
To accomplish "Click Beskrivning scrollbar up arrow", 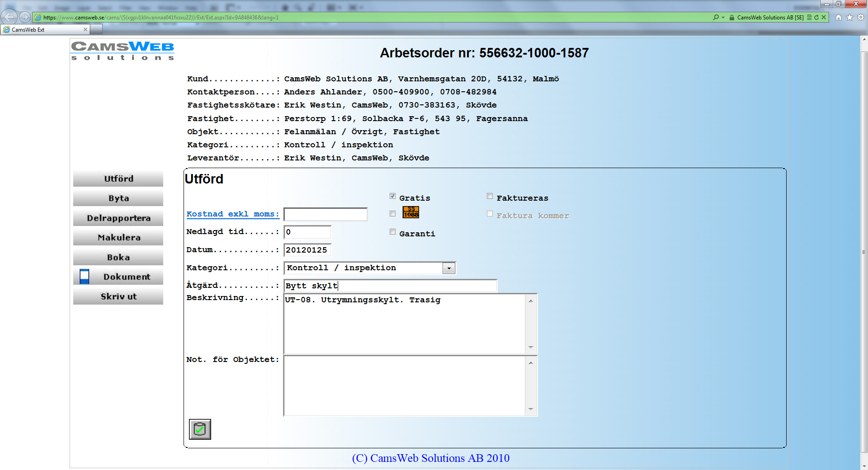I will click(x=531, y=301).
